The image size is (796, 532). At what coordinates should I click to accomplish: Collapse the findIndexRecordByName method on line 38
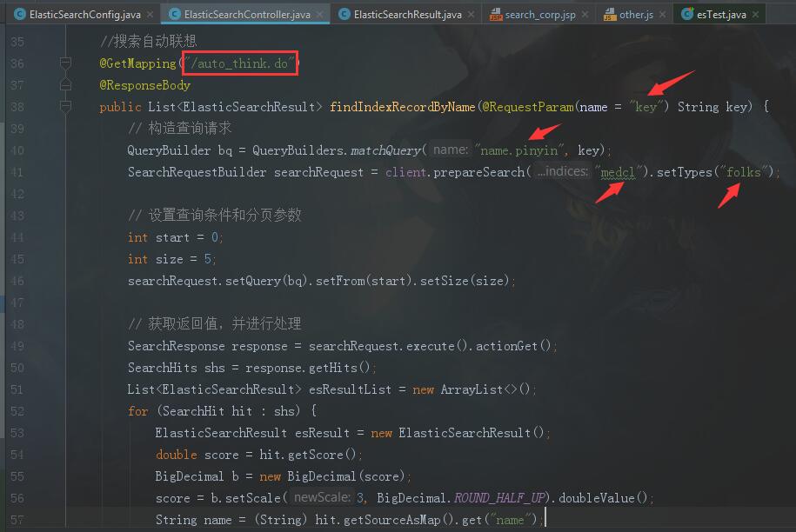click(x=65, y=107)
